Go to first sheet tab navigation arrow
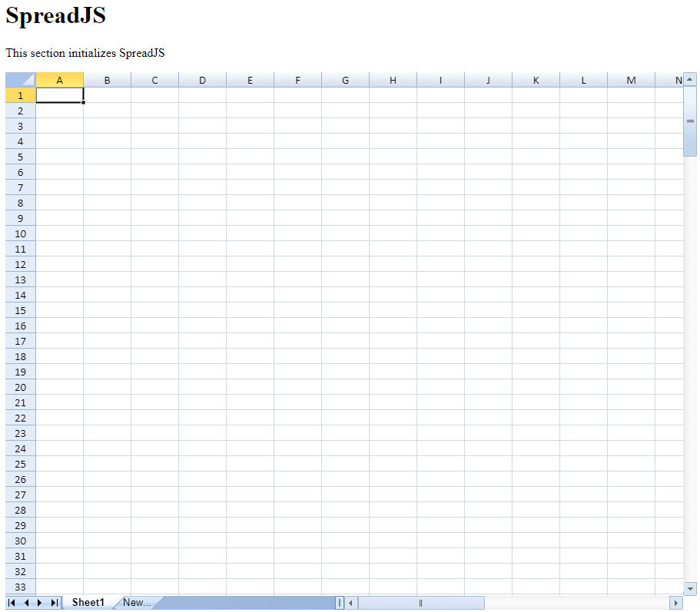The width and height of the screenshot is (700, 612). (x=12, y=603)
